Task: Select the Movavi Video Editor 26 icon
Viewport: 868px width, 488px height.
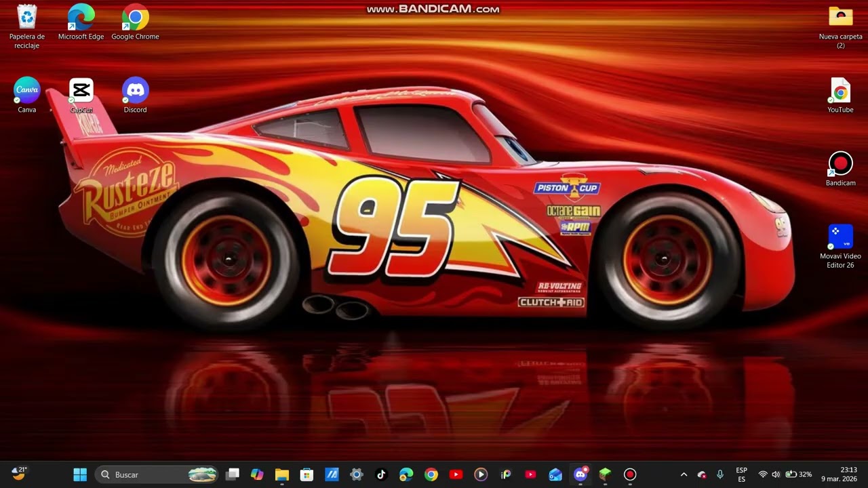Action: coord(841,246)
